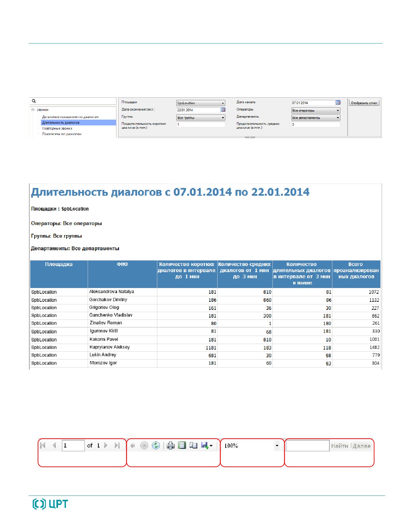Image resolution: width=411 pixels, height=532 pixels.
Task: Click the short dialog duration field containing 1
Action: 201,124
